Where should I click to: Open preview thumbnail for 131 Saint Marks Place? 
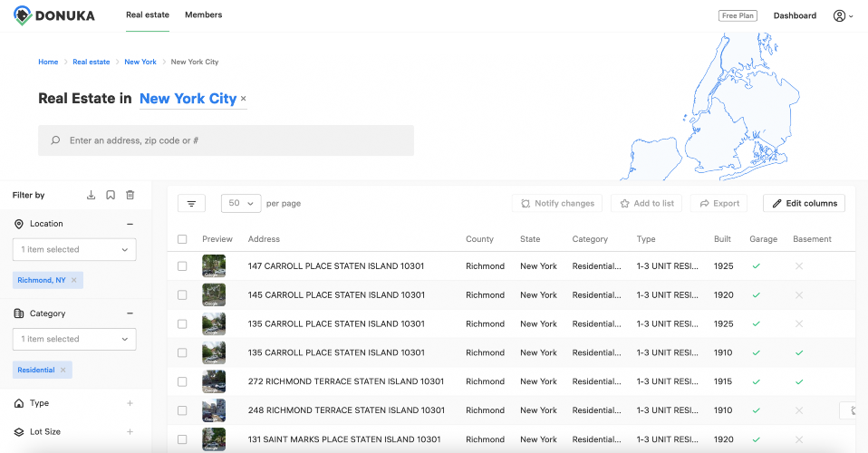coord(214,439)
